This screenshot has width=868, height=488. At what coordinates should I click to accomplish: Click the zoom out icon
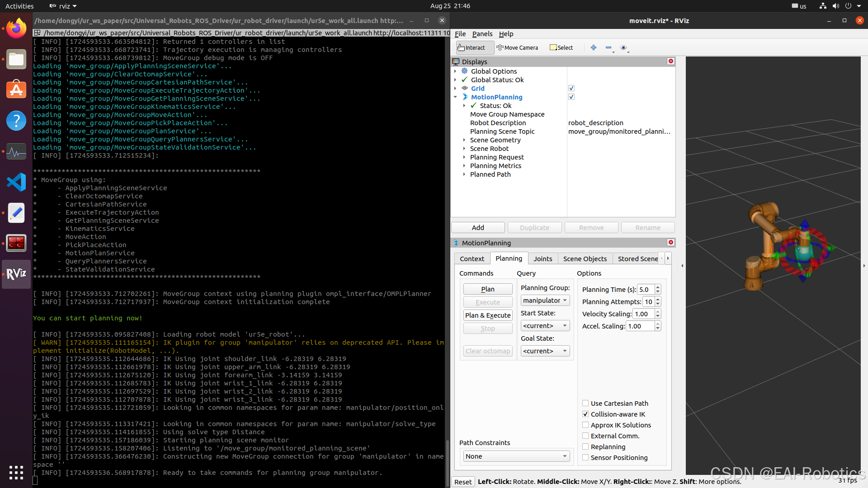[x=609, y=47]
